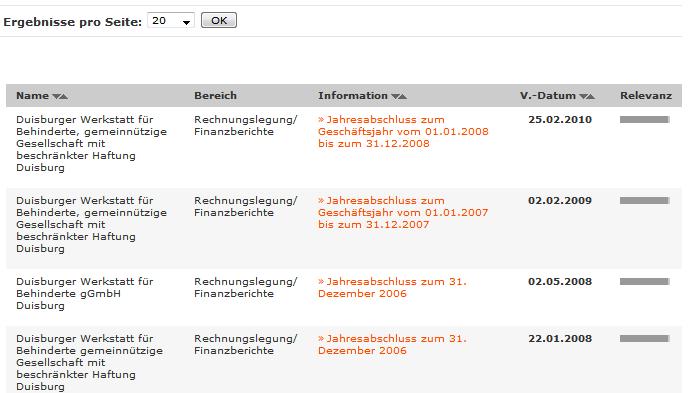Select company name in the 22.01.2008 row
This screenshot has height=393, width=696.
(90, 362)
